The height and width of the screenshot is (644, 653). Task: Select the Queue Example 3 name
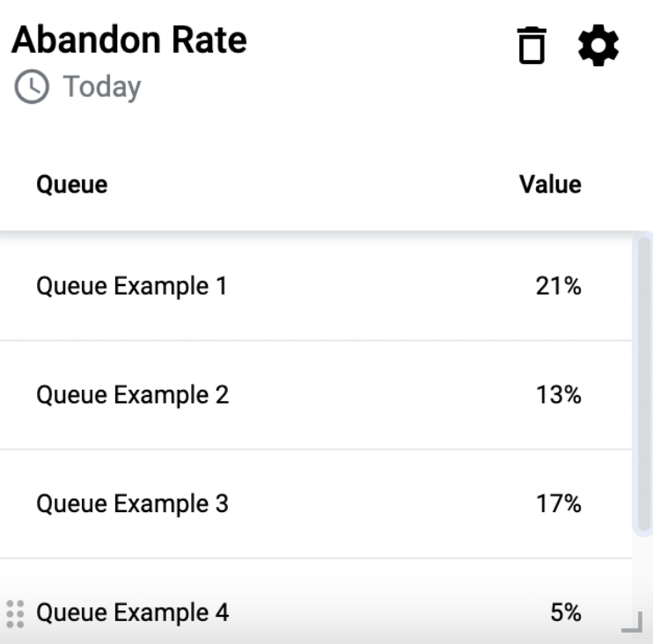point(132,504)
